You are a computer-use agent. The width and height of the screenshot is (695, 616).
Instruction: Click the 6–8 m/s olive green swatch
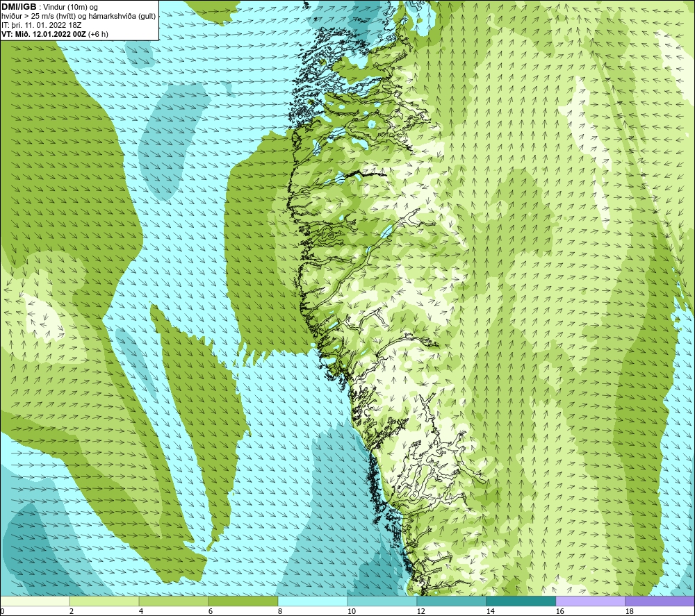coord(243,601)
